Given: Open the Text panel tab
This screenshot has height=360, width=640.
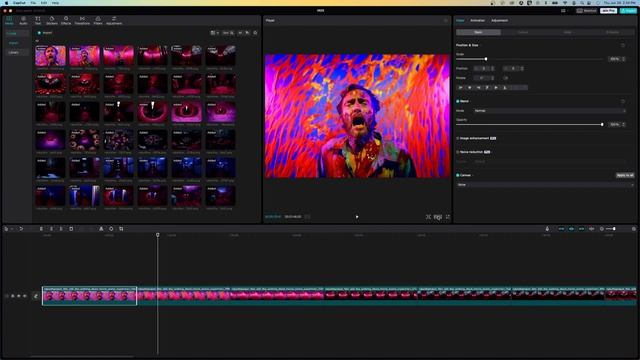Looking at the screenshot, I should pyautogui.click(x=38, y=20).
